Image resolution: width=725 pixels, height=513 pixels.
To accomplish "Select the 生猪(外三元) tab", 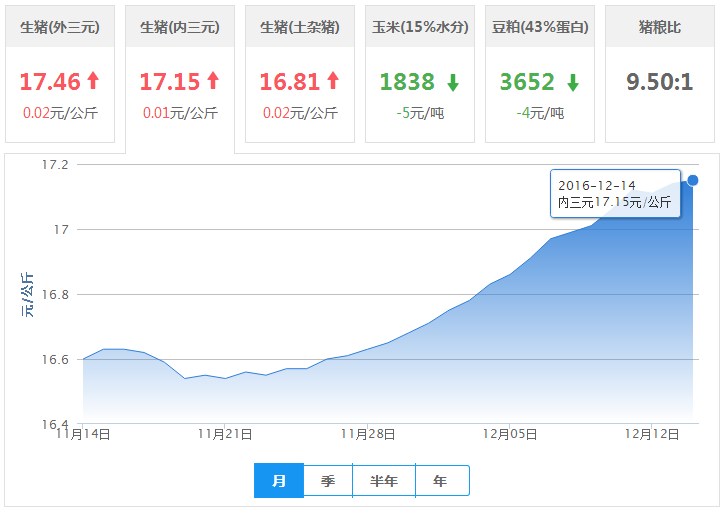I will [60, 28].
